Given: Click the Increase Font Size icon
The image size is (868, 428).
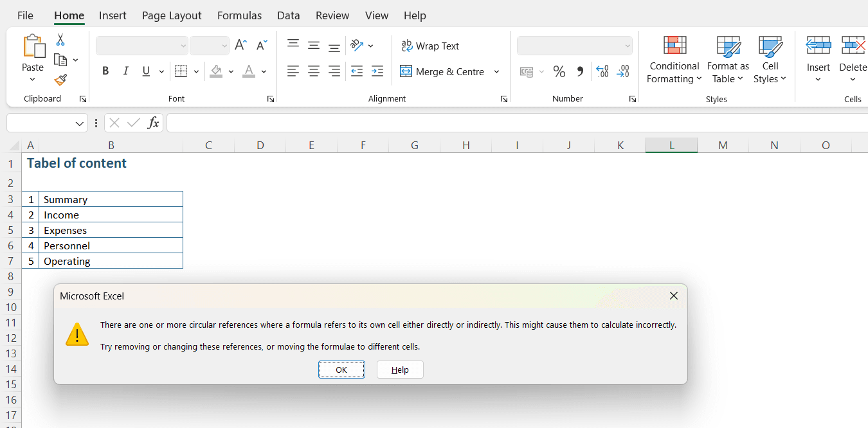Looking at the screenshot, I should click(240, 45).
